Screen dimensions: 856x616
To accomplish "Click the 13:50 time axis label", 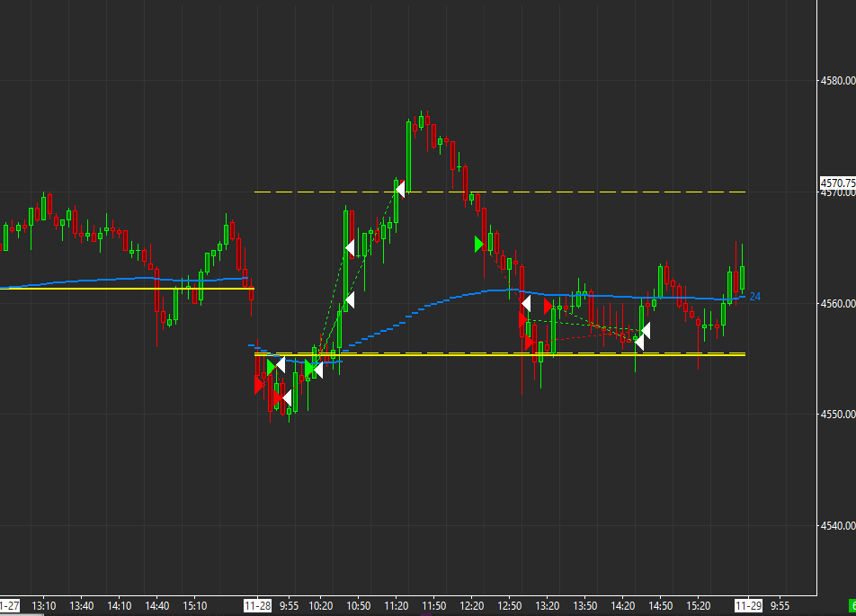I will pyautogui.click(x=584, y=605).
